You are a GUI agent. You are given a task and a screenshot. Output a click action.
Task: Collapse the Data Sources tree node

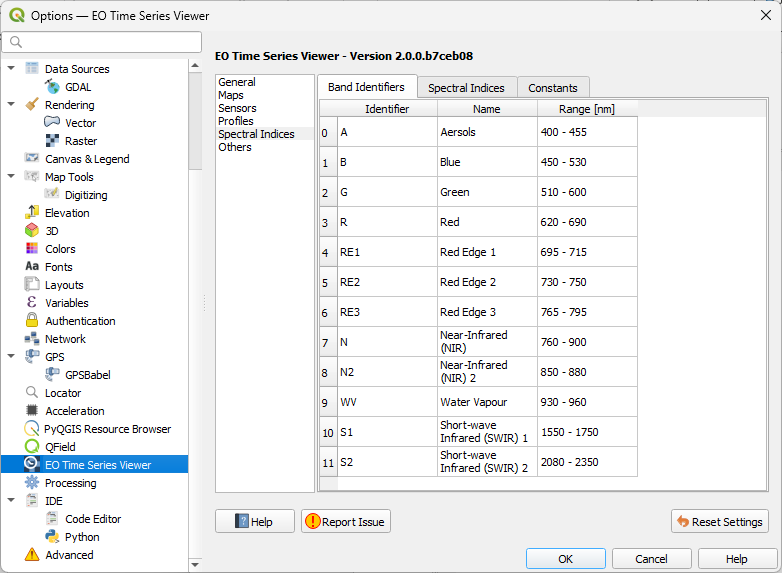coord(11,68)
